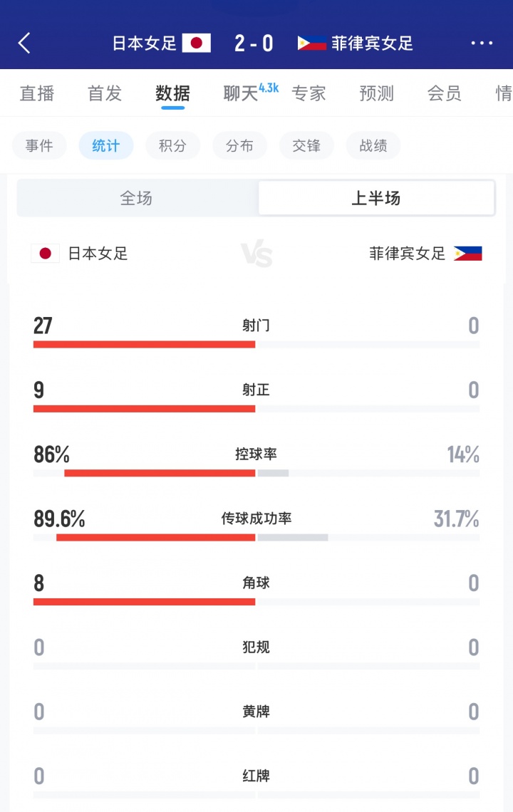Open the three-dot more options menu

(482, 43)
